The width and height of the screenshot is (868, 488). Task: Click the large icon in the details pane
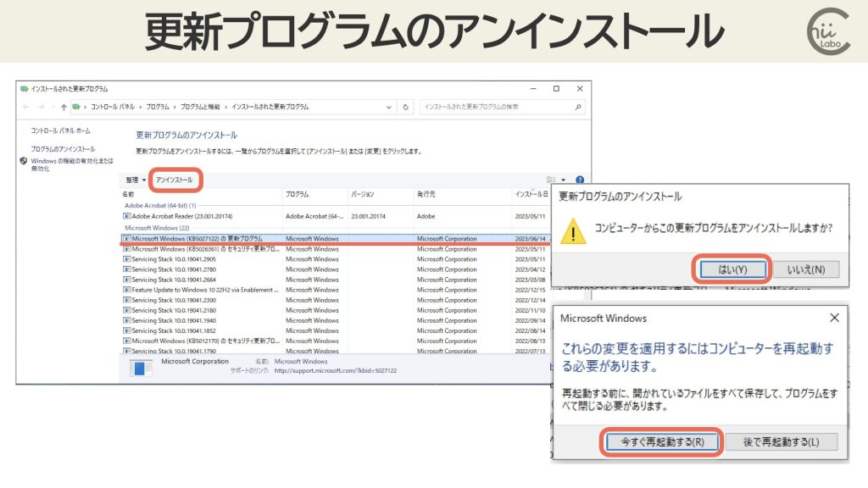tap(141, 368)
